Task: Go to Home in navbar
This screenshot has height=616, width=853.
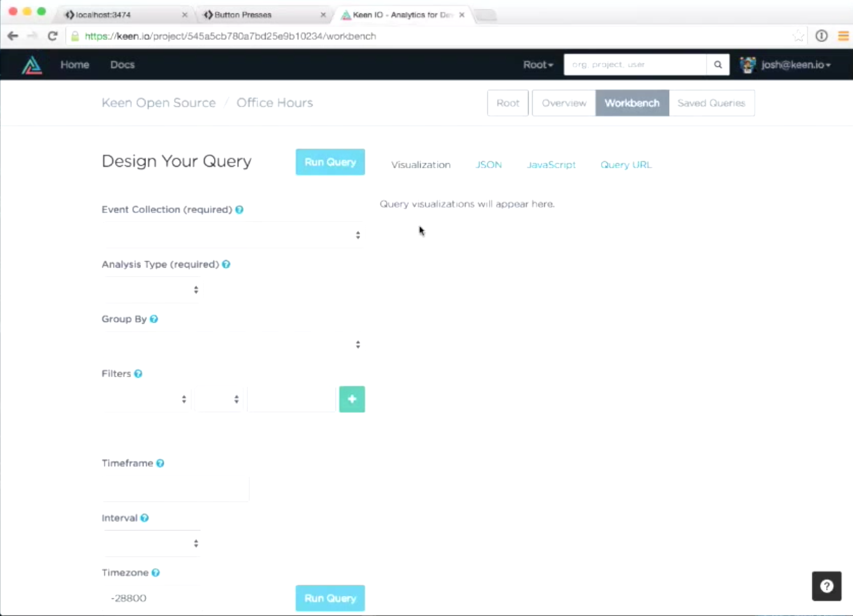Action: click(x=75, y=65)
